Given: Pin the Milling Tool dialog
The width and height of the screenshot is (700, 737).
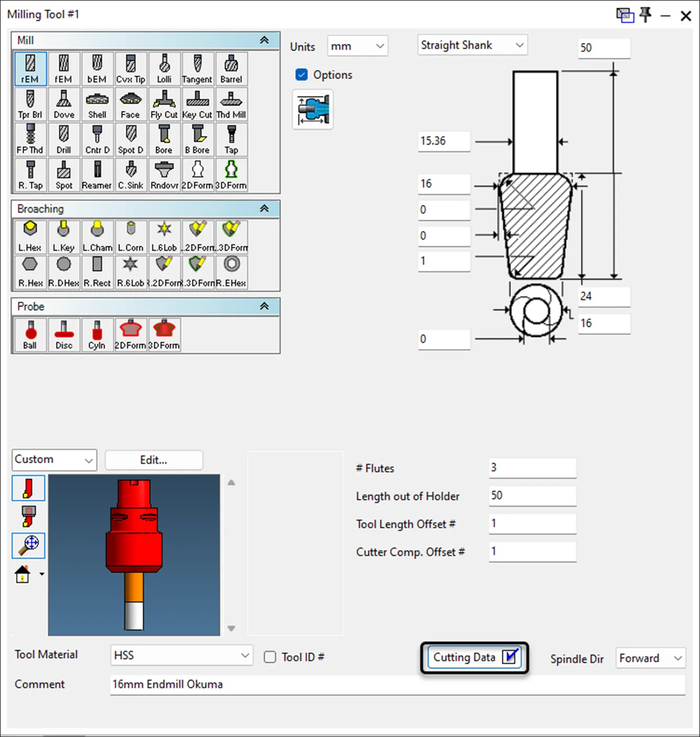Looking at the screenshot, I should [x=646, y=15].
